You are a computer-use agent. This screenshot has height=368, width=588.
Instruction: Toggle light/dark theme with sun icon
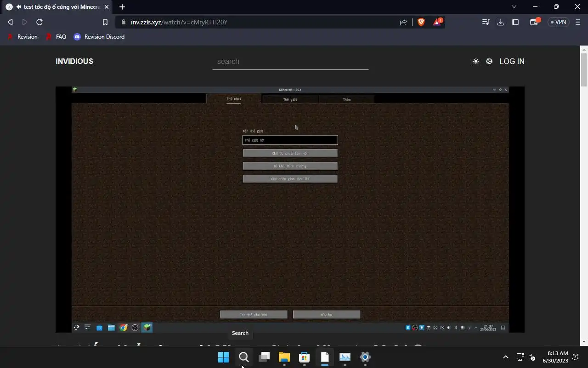[476, 61]
